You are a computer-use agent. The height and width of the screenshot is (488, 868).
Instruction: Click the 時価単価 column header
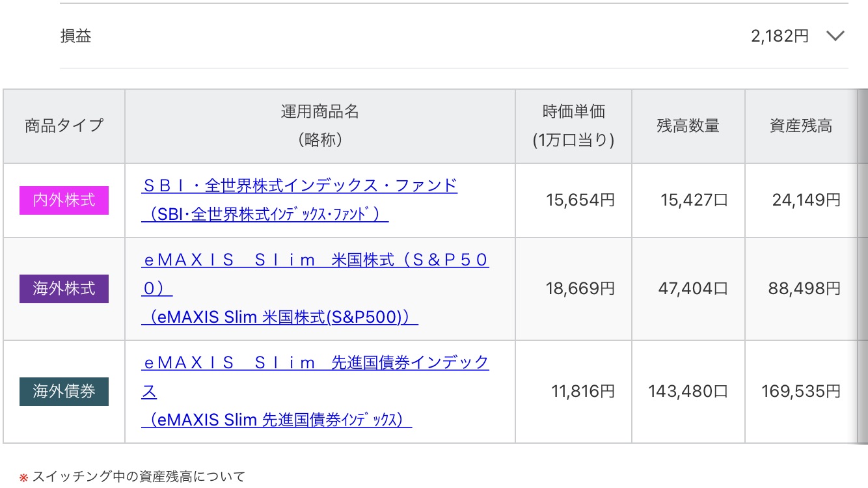coord(573,126)
